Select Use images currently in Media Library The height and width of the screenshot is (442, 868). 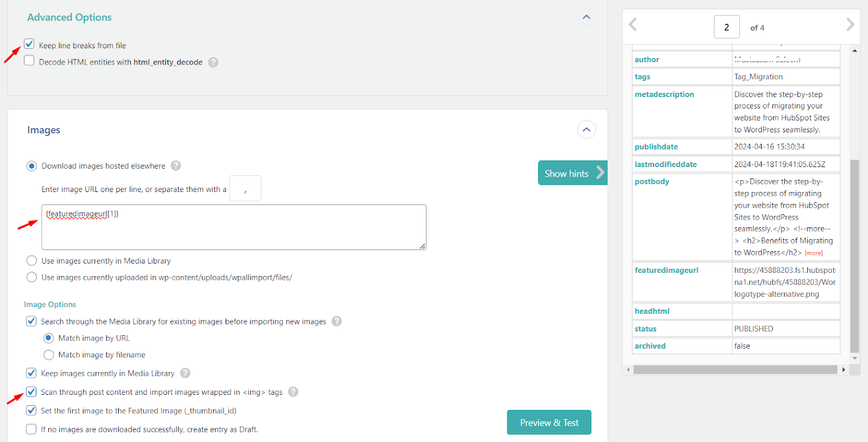click(32, 261)
